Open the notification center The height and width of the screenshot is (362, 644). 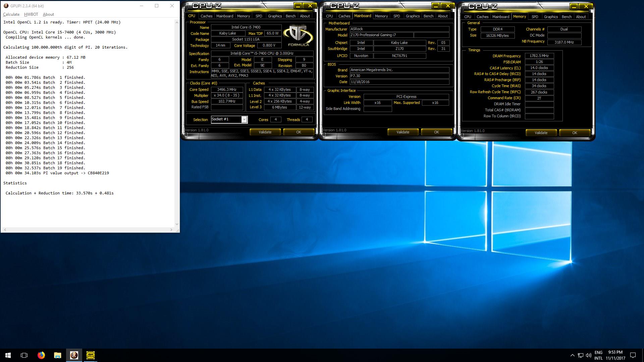[x=633, y=355]
